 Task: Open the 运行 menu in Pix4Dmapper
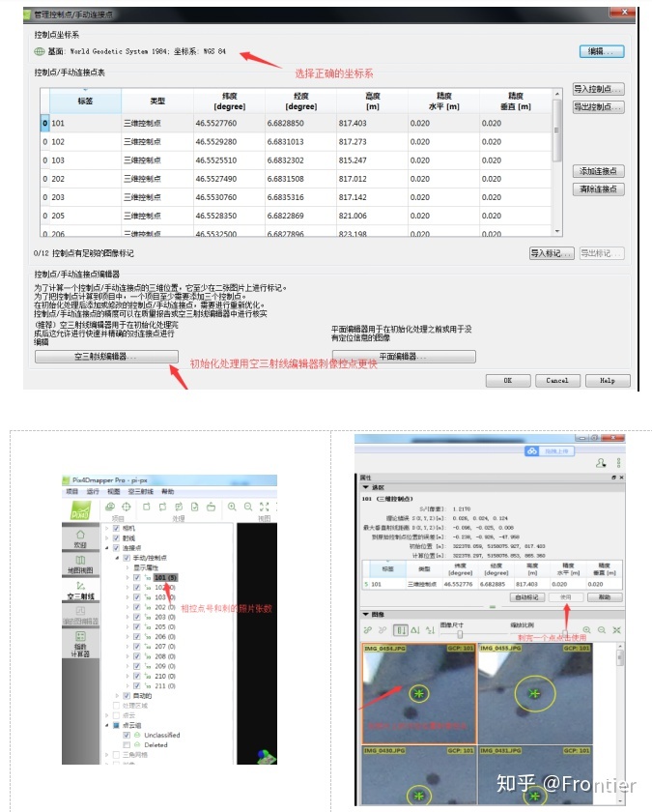point(93,491)
